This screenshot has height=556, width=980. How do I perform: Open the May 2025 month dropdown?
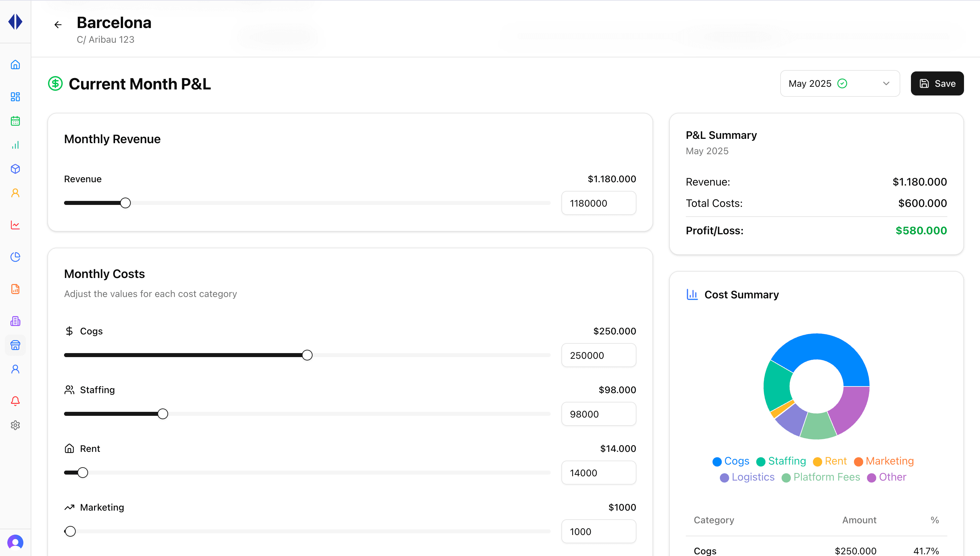pyautogui.click(x=840, y=84)
